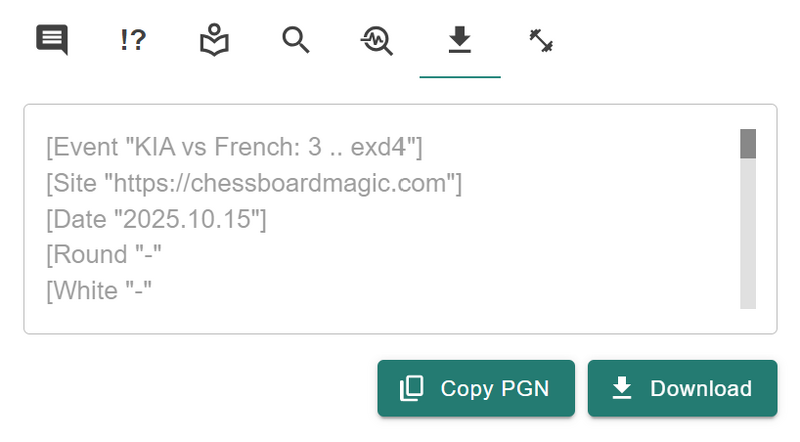Open the comments tab icon

[52, 40]
